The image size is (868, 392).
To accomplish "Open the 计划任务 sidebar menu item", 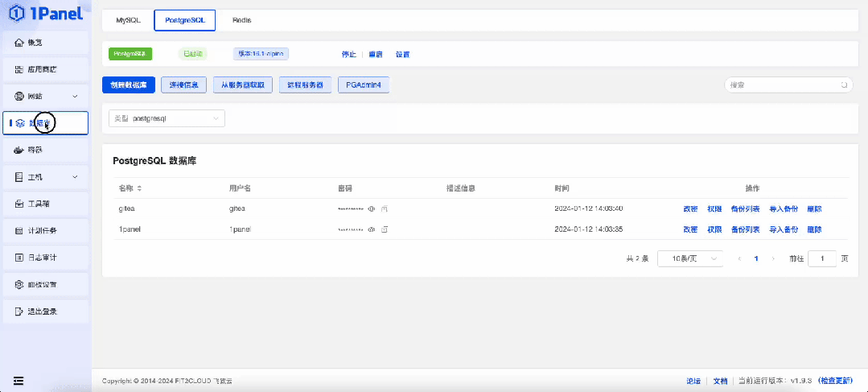I will (x=46, y=231).
